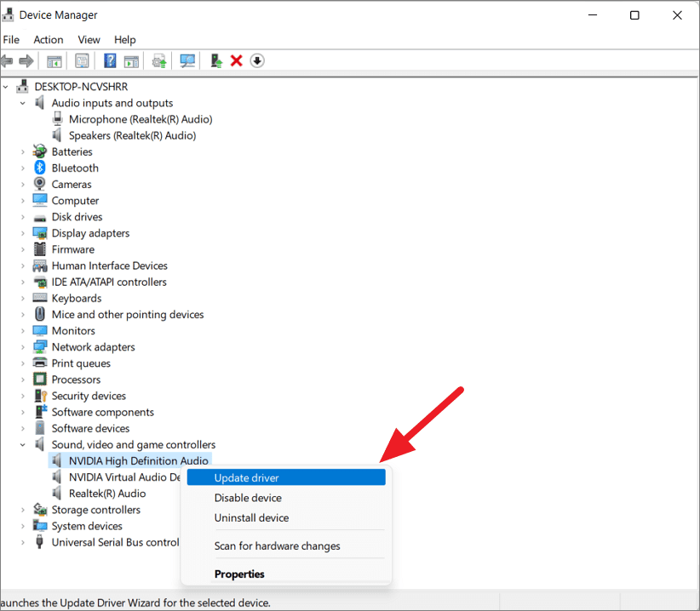The width and height of the screenshot is (700, 611).
Task: Expand the Software components node
Action: click(22, 412)
